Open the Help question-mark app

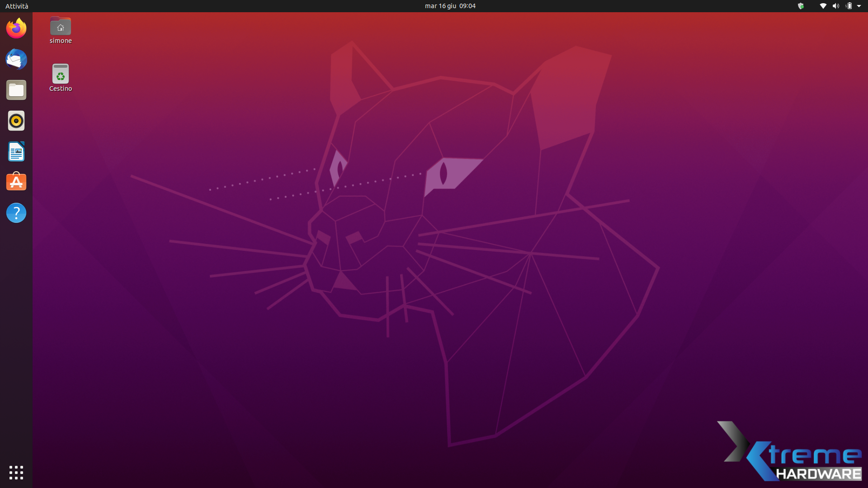[16, 213]
